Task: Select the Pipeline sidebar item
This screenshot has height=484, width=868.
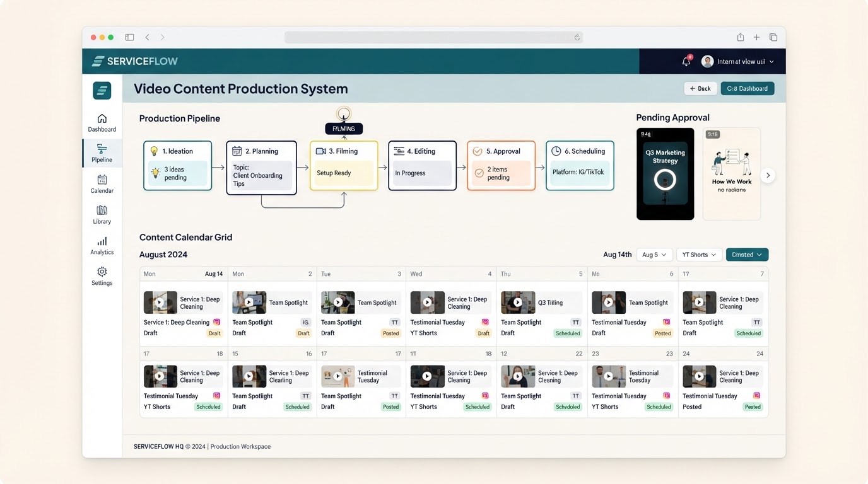Action: (x=102, y=153)
